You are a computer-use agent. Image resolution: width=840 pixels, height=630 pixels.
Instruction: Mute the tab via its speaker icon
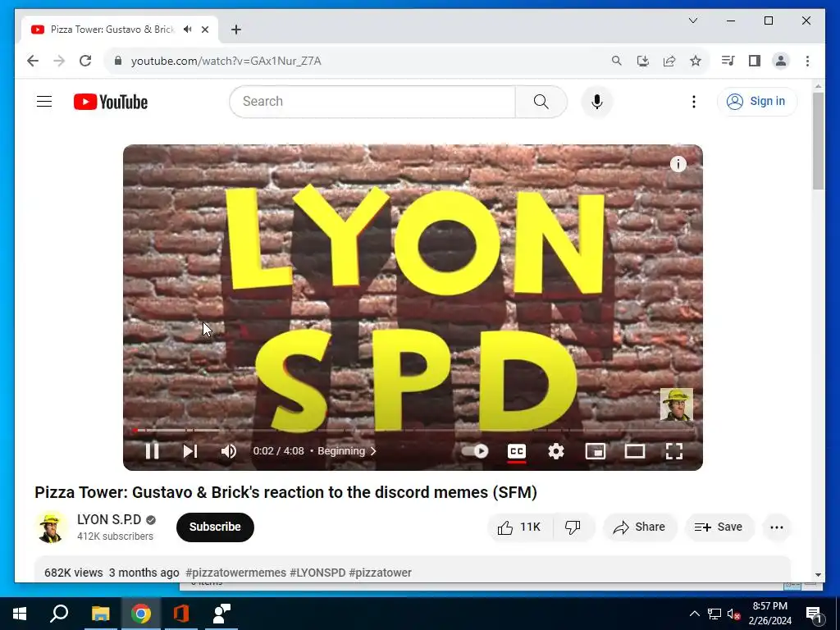tap(188, 30)
